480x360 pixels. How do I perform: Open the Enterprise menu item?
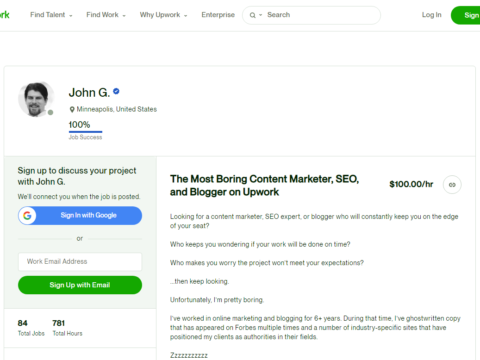[x=218, y=15]
